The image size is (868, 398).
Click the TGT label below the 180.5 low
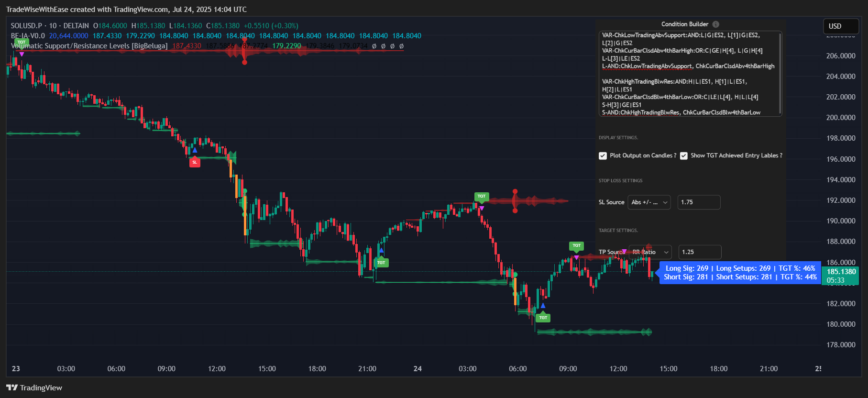pyautogui.click(x=543, y=318)
